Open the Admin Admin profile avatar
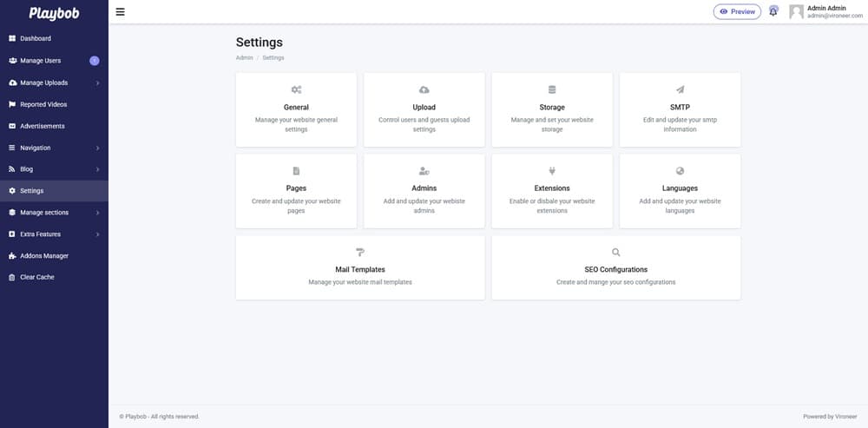 pos(797,11)
